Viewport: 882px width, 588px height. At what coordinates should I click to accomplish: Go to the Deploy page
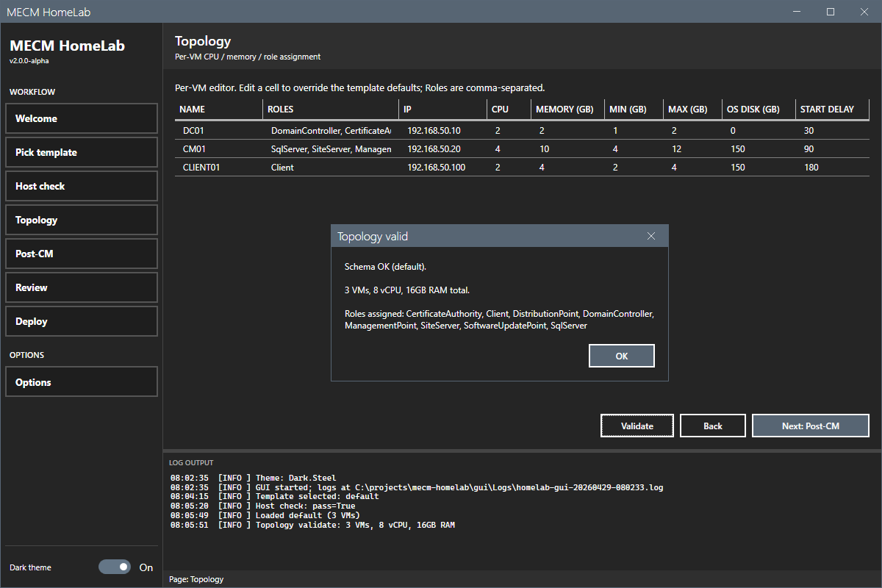click(82, 321)
